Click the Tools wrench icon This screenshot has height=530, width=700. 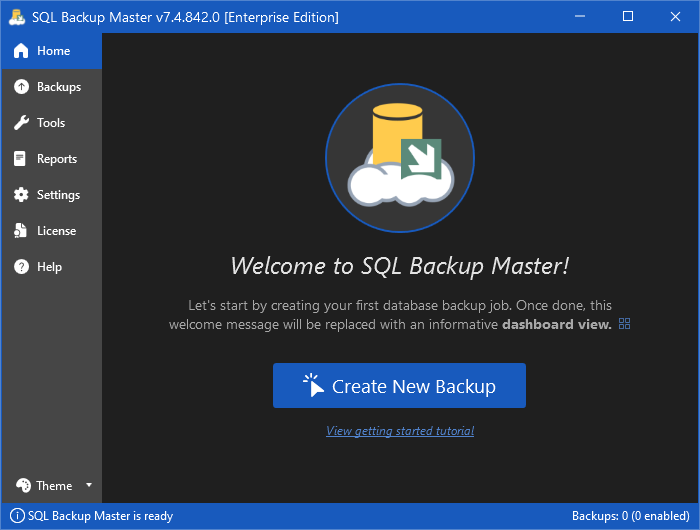(21, 123)
